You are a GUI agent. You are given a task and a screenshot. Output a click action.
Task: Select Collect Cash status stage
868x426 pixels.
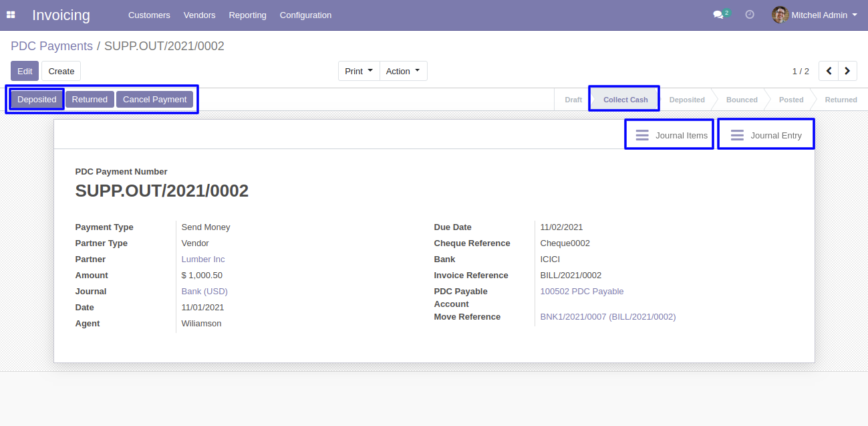pyautogui.click(x=625, y=100)
